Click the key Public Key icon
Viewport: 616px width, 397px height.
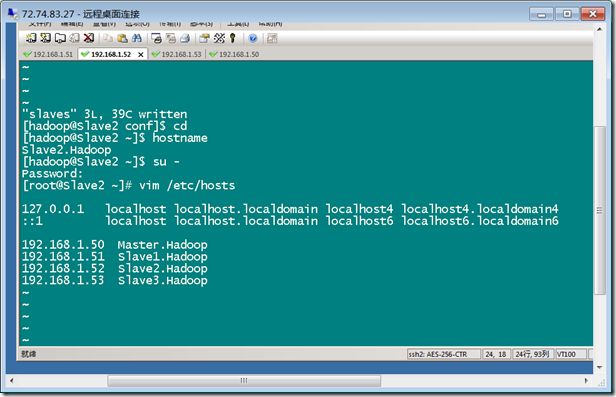click(x=233, y=38)
